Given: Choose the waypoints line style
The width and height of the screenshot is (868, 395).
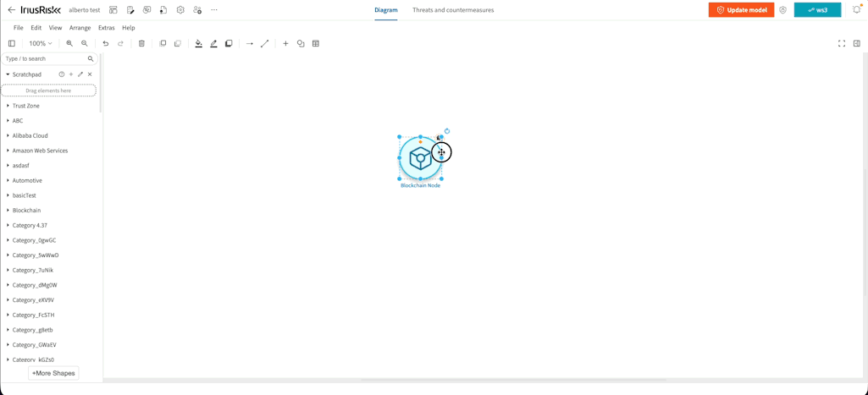Looking at the screenshot, I should click(x=264, y=43).
